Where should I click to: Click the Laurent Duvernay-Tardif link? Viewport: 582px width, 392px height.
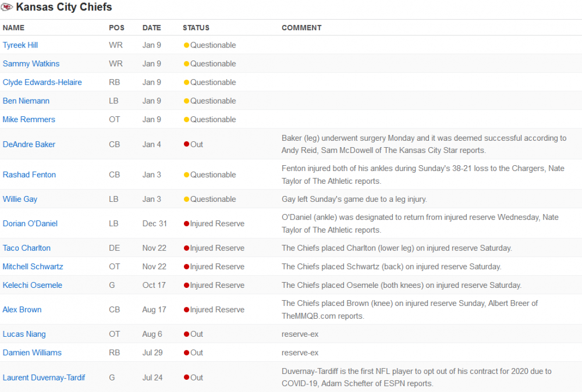click(x=44, y=377)
